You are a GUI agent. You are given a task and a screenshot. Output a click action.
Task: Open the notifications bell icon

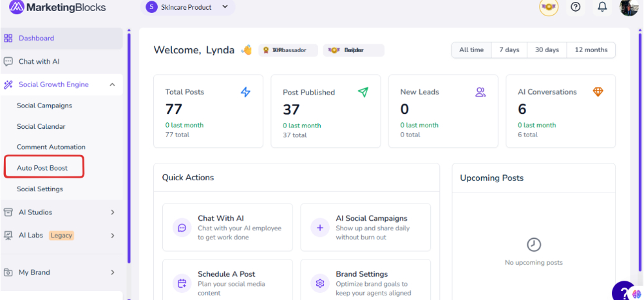(x=602, y=7)
